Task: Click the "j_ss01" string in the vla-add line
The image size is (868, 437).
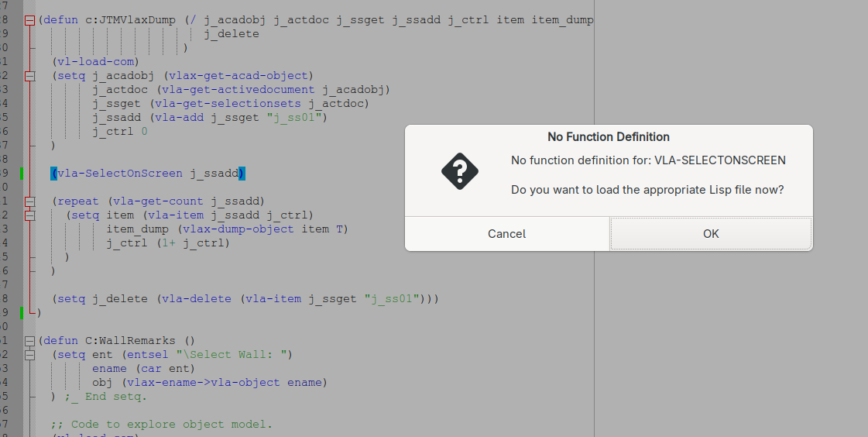Action: click(x=297, y=118)
